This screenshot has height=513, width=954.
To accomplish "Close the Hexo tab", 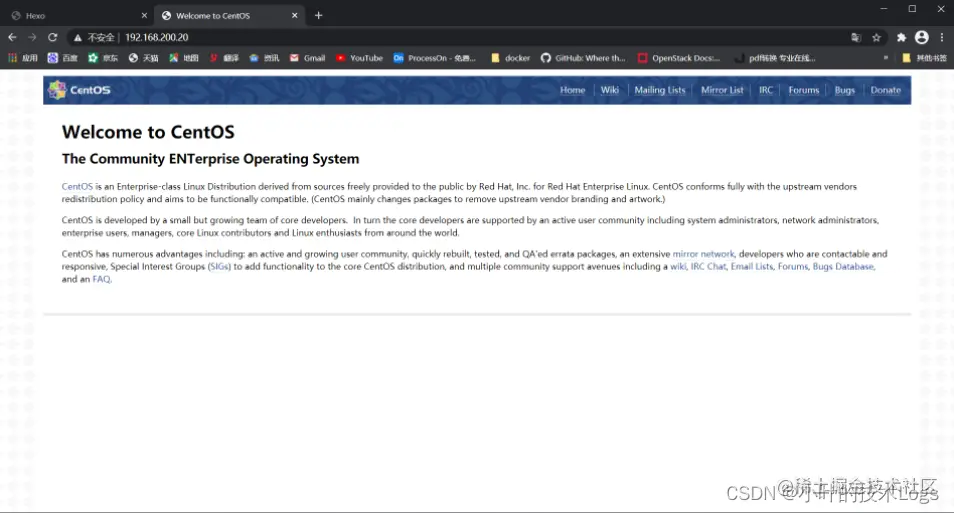I will pos(144,15).
